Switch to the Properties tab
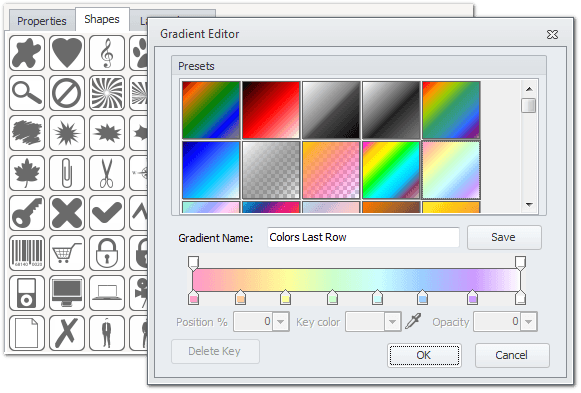Image resolution: width=581 pixels, height=393 pixels. [x=42, y=21]
